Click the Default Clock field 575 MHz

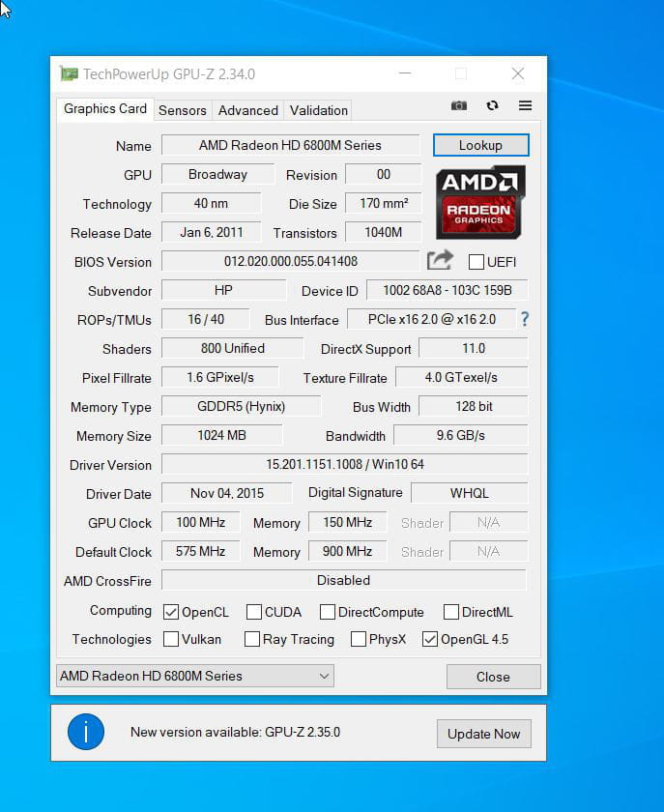coord(201,551)
